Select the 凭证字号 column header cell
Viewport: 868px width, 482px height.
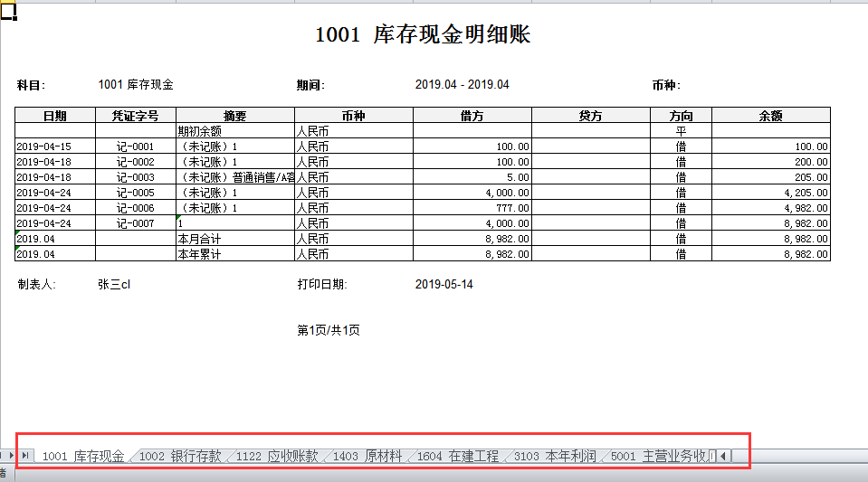pos(136,115)
